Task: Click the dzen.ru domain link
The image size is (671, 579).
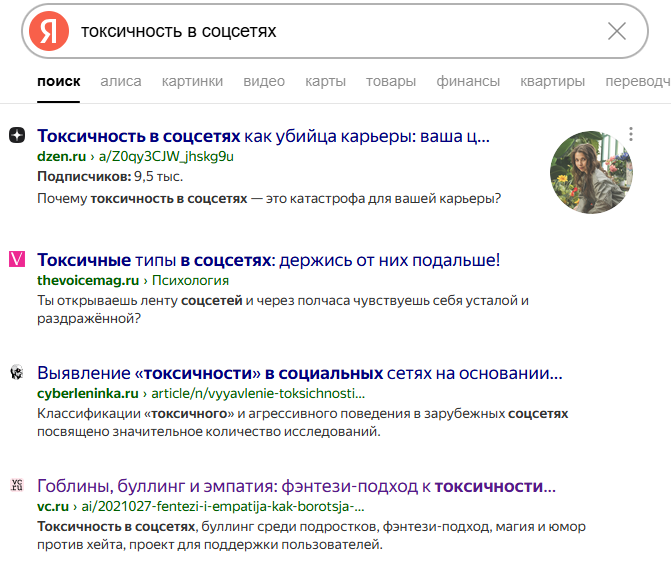Action: pos(62,157)
